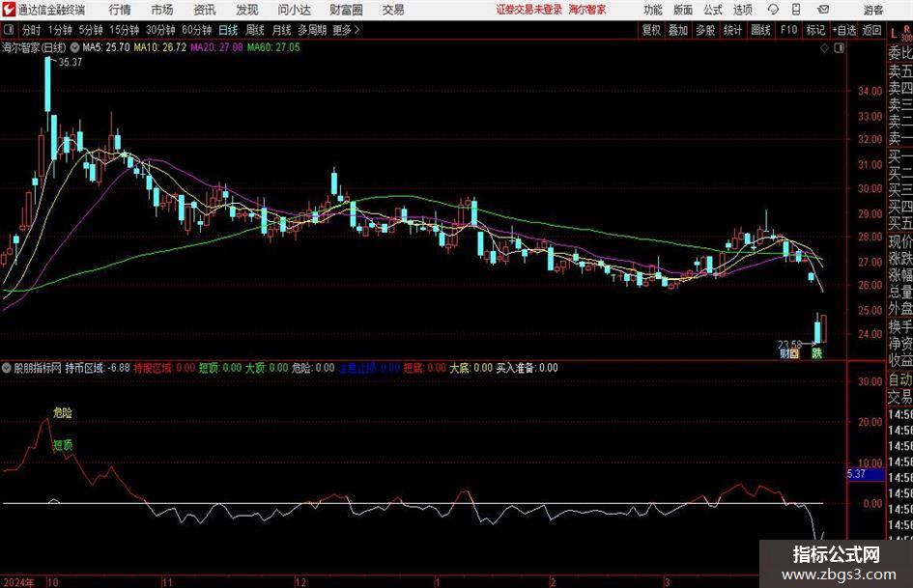913x588 pixels.
Task: Open the 选项 menu
Action: point(742,10)
